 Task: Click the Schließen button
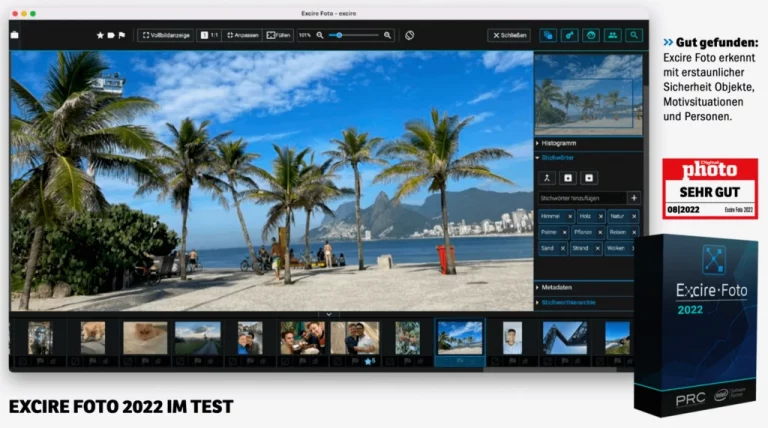click(x=509, y=35)
